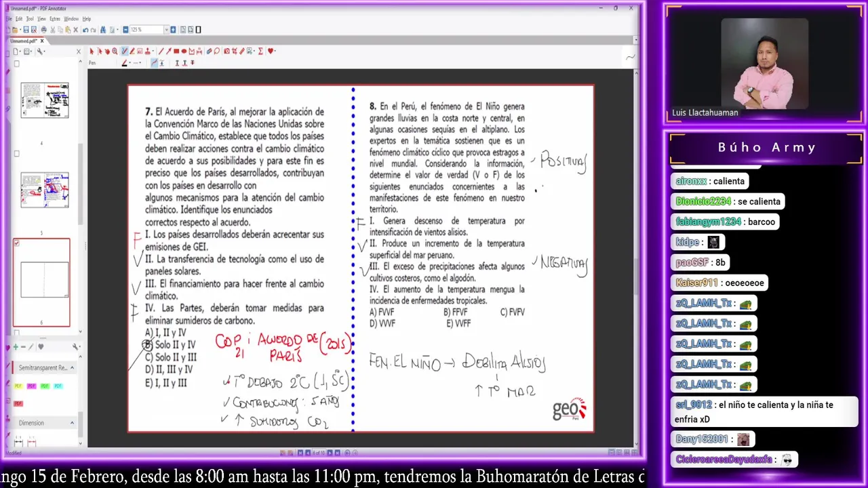Pick the green PDF stamp swatch

tap(45, 386)
